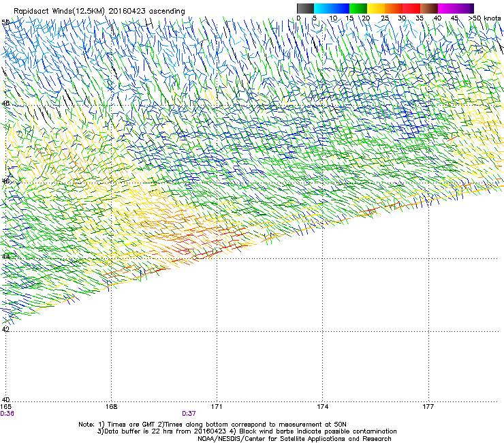Click the purple time stamp '0:37'
504x443 pixels.
tap(189, 414)
